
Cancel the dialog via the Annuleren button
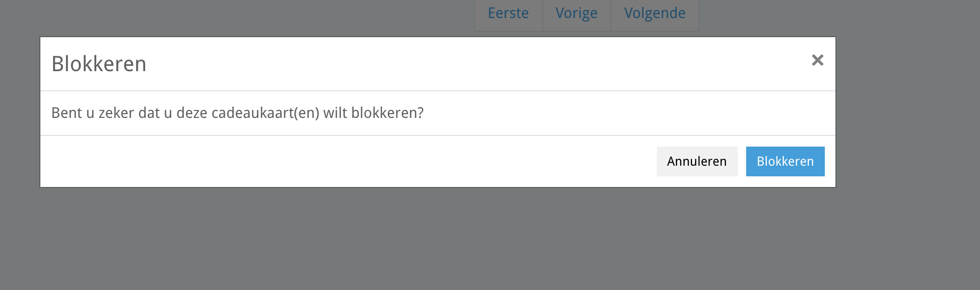(x=697, y=161)
